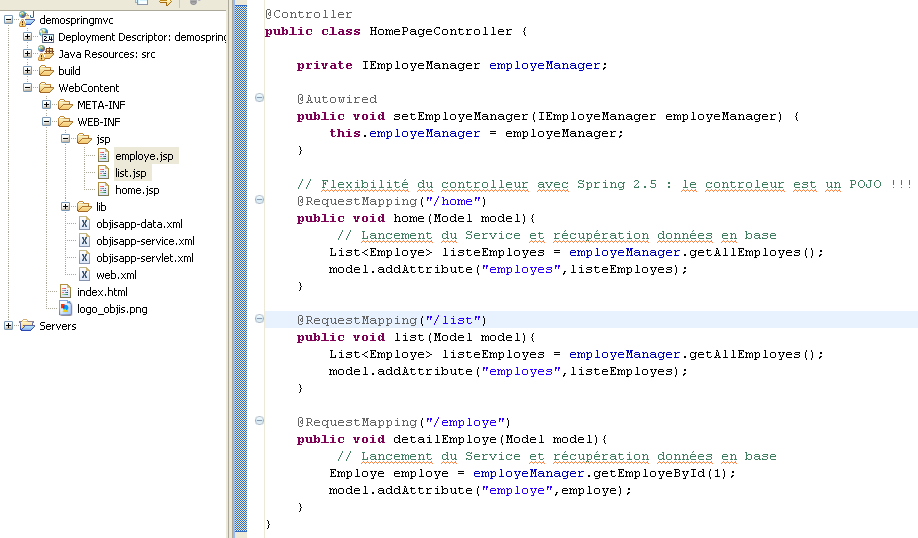Click the jsp folder icon
Screen dimensions: 918x538
click(x=84, y=139)
